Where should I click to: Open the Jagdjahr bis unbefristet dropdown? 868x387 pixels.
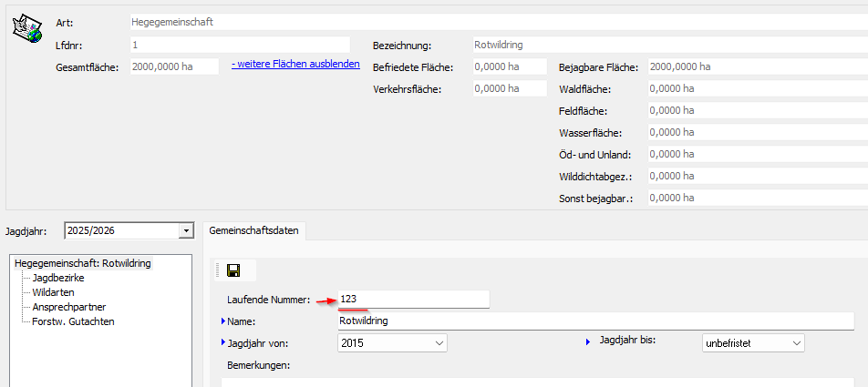[x=797, y=343]
